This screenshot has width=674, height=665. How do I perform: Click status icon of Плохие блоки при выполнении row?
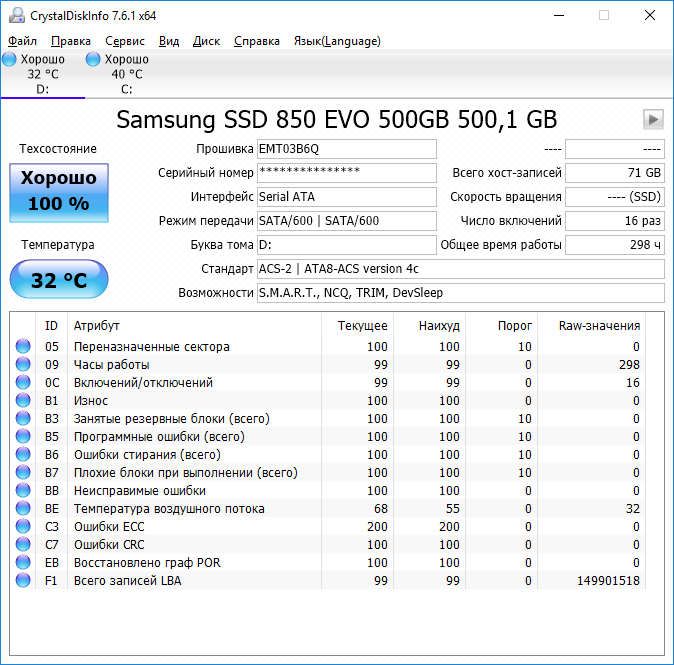click(x=23, y=472)
